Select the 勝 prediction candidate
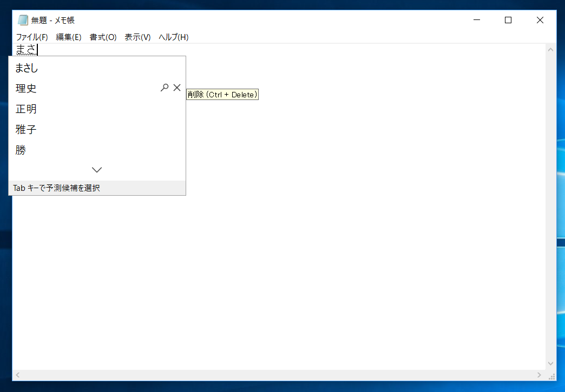Image resolution: width=565 pixels, height=392 pixels. (x=97, y=150)
